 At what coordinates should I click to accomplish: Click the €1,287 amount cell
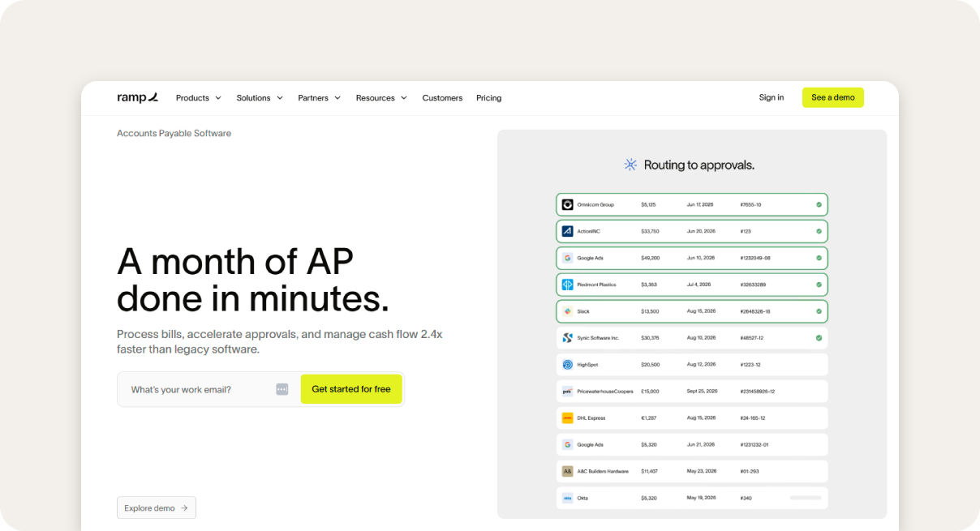pyautogui.click(x=648, y=418)
